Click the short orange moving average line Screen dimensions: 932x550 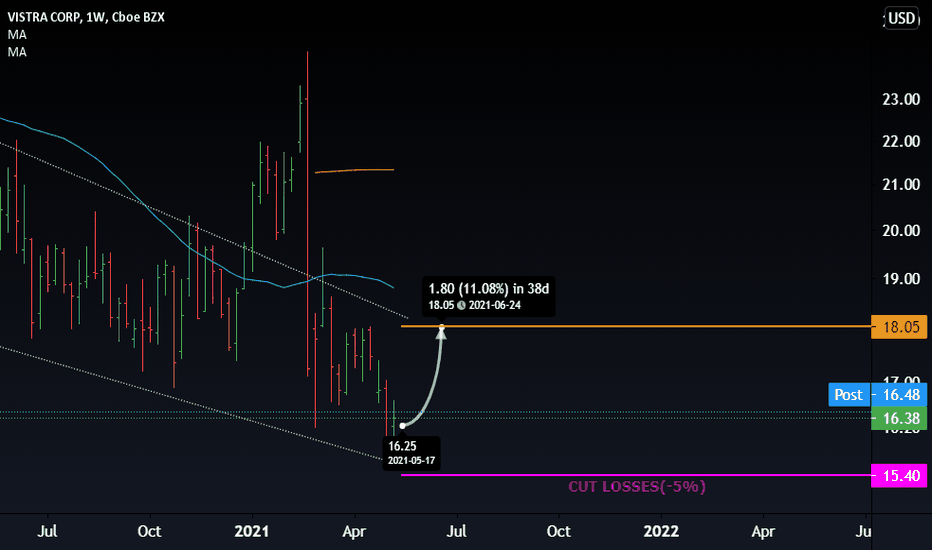(x=354, y=171)
